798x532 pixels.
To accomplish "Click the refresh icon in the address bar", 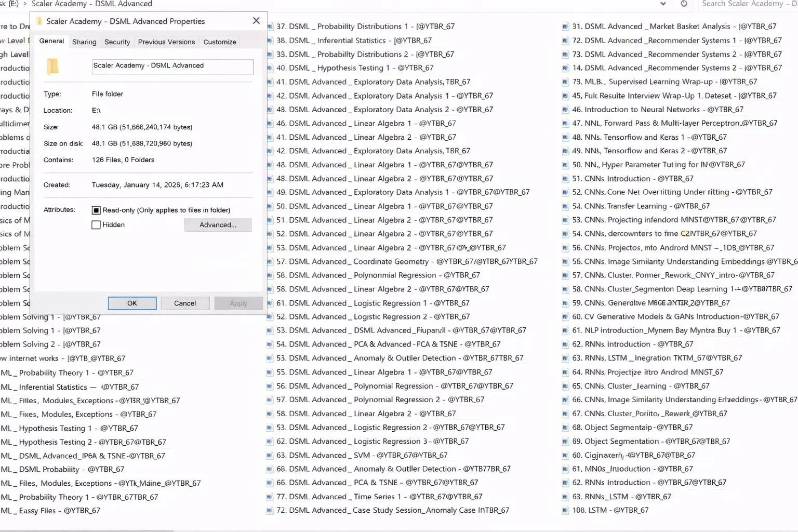I will [x=684, y=4].
